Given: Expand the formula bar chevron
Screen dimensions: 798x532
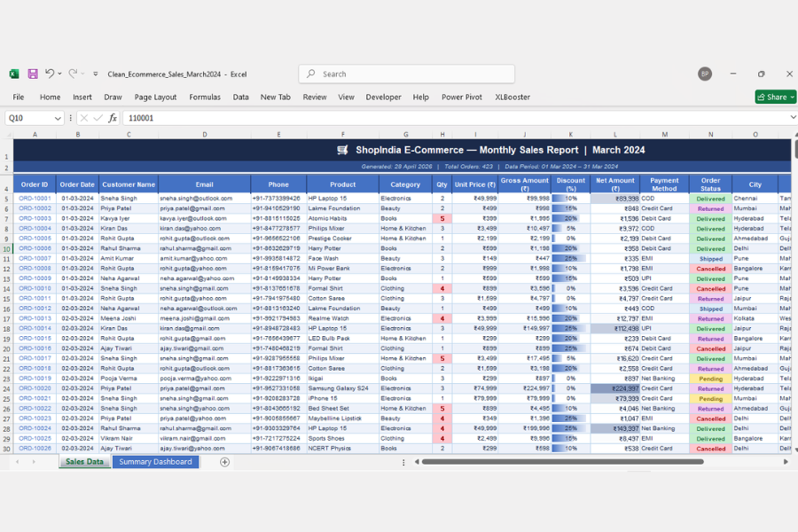Looking at the screenshot, I should 793,118.
